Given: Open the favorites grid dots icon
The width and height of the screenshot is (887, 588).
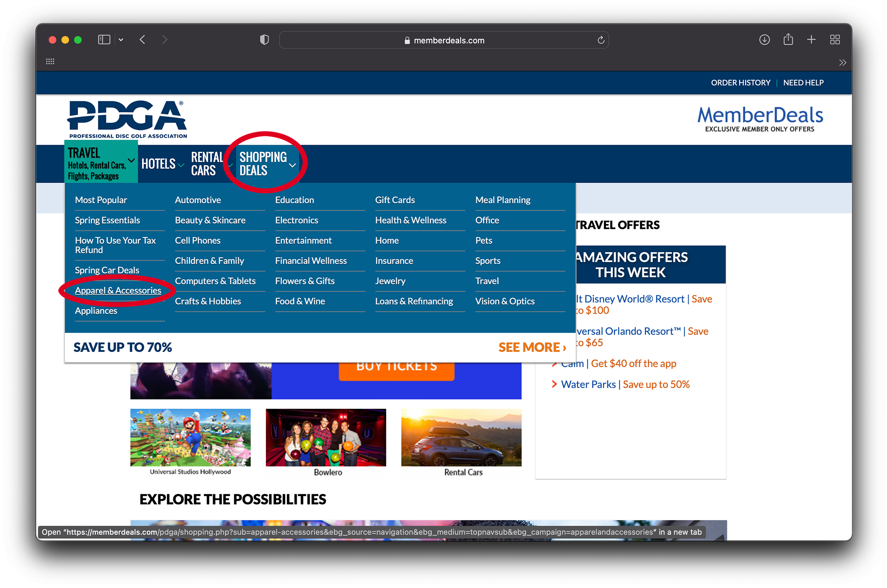Looking at the screenshot, I should [50, 62].
